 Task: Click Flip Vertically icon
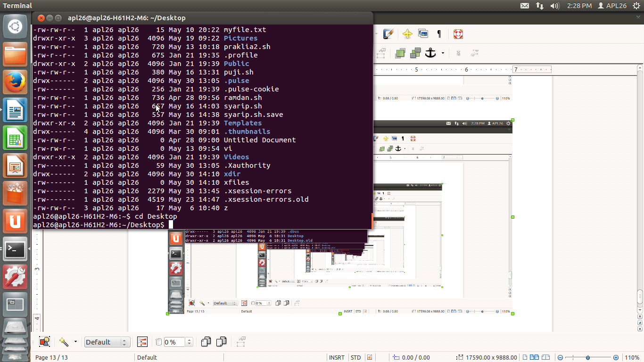(x=221, y=342)
